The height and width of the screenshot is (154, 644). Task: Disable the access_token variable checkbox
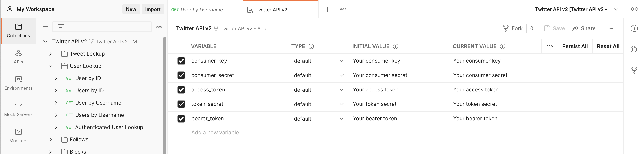(181, 90)
